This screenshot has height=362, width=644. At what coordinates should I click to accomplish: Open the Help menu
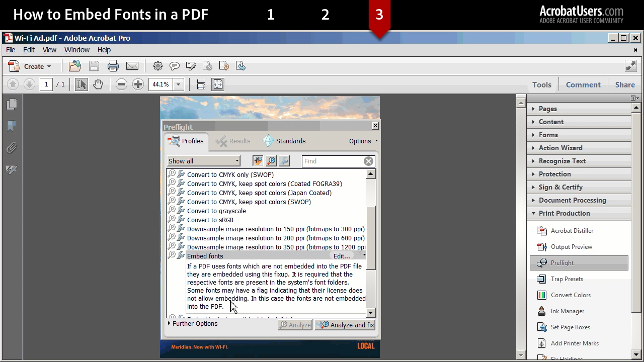click(104, 50)
